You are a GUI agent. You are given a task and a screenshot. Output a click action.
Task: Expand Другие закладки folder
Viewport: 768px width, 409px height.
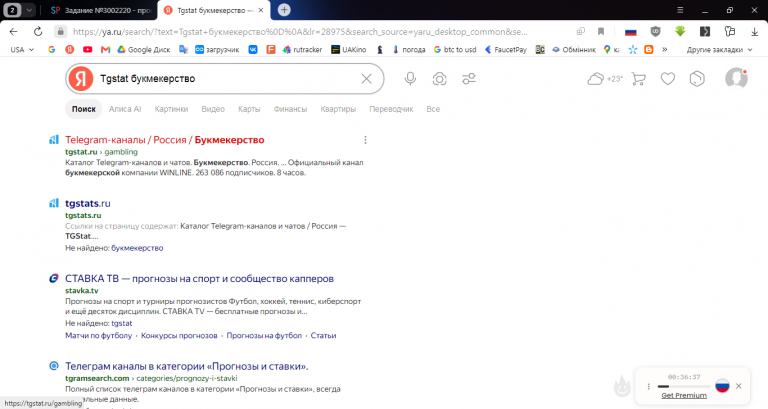click(x=719, y=49)
